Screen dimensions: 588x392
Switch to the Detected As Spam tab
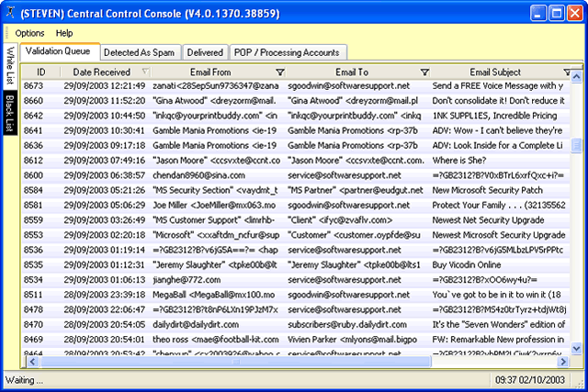(x=139, y=52)
